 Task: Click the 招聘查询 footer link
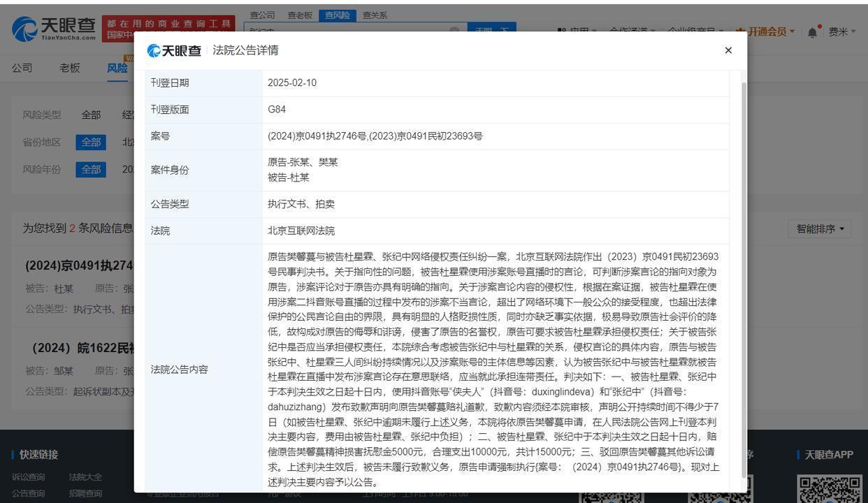(x=85, y=493)
